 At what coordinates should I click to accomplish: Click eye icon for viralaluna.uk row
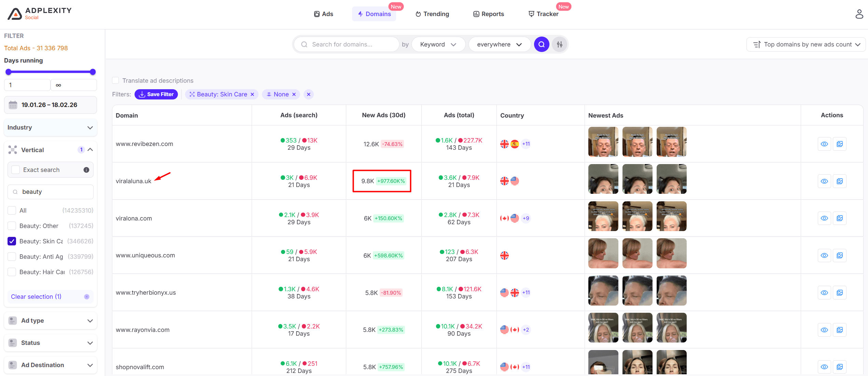click(x=824, y=181)
